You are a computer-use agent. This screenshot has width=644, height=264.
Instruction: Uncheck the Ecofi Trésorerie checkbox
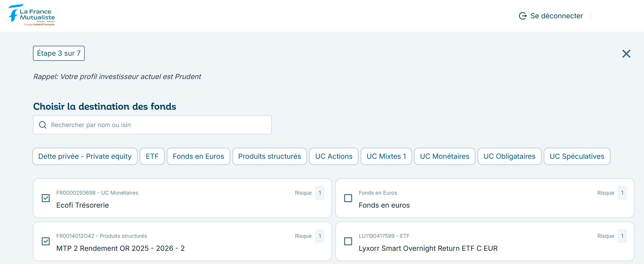click(46, 198)
